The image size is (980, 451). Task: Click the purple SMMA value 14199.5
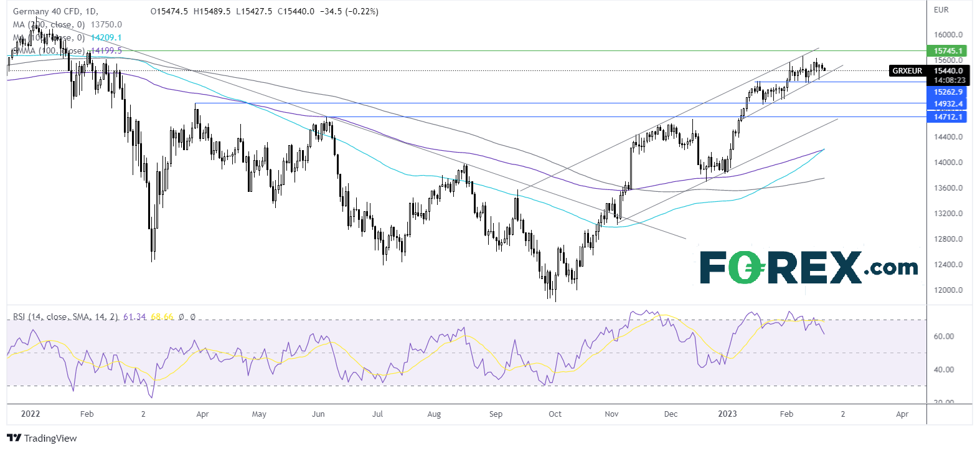[x=106, y=50]
